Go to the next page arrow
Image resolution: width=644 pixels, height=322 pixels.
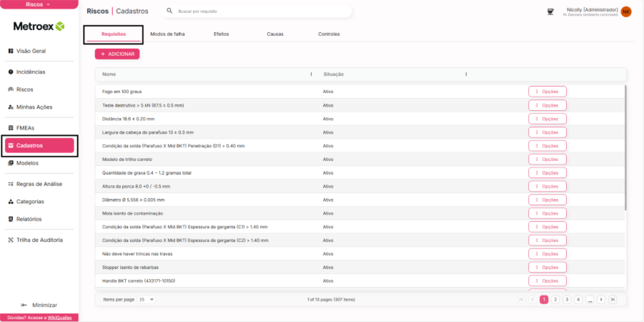click(x=601, y=299)
